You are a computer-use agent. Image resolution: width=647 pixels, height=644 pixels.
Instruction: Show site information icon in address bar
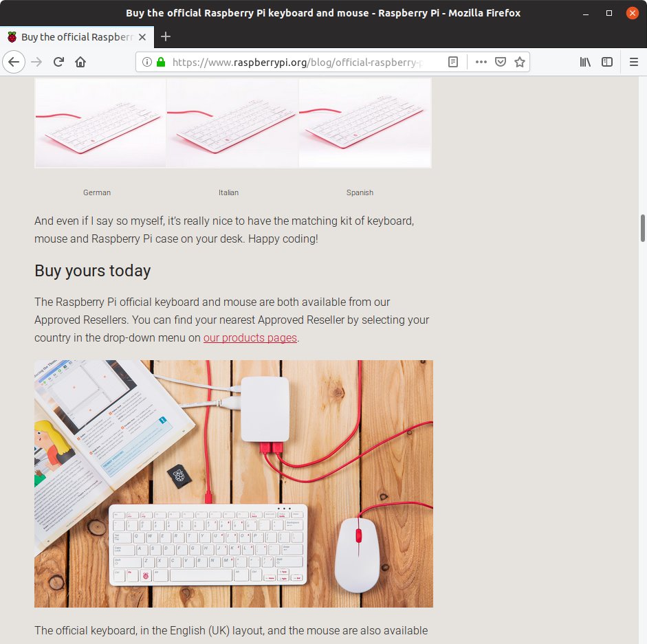coord(147,62)
